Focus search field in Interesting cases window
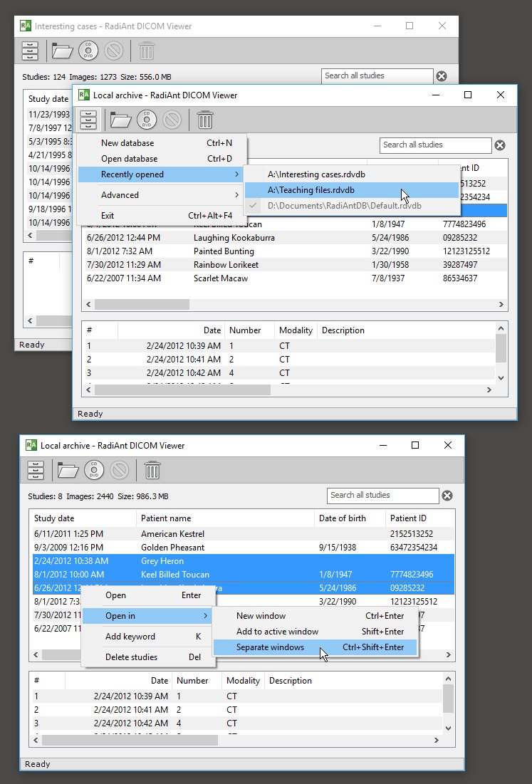Viewport: 532px width, 784px height. [377, 76]
